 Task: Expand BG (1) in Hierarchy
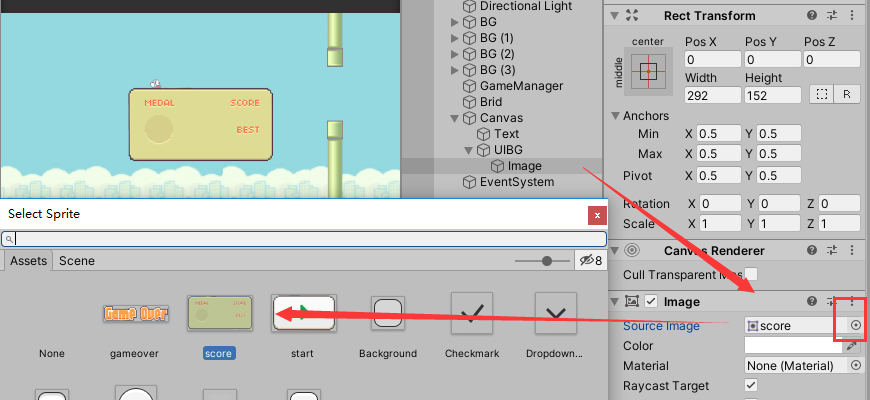455,38
